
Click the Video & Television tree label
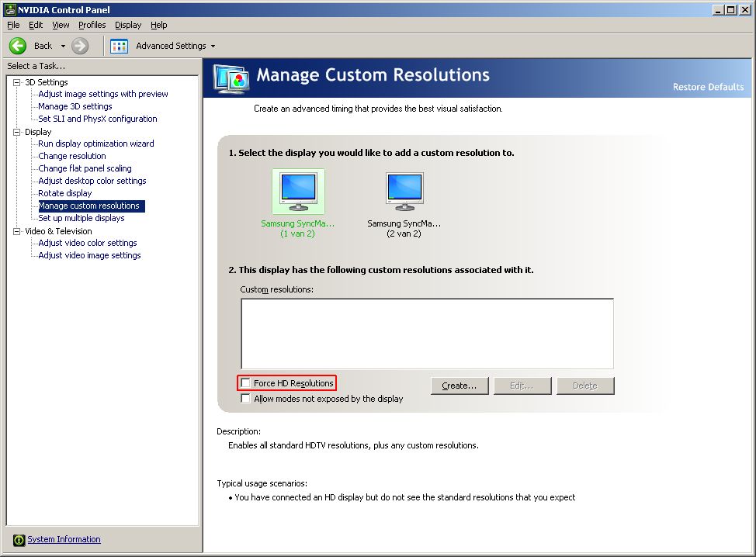coord(58,231)
